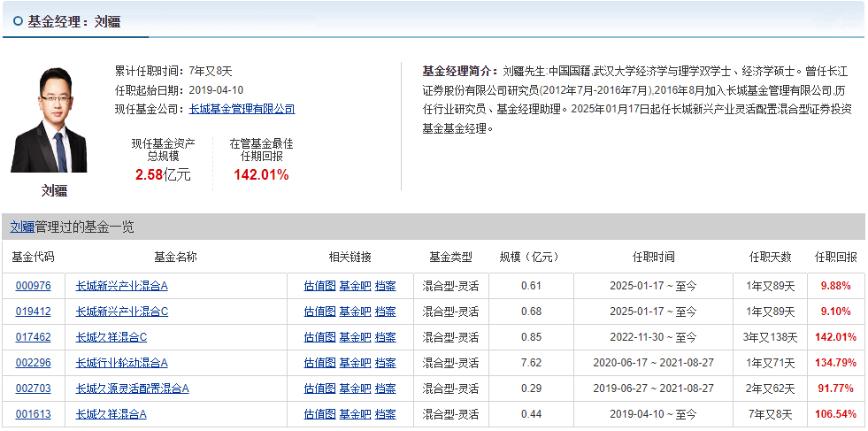The width and height of the screenshot is (868, 431).
Task: Open fund code 019412
Action: [x=34, y=312]
